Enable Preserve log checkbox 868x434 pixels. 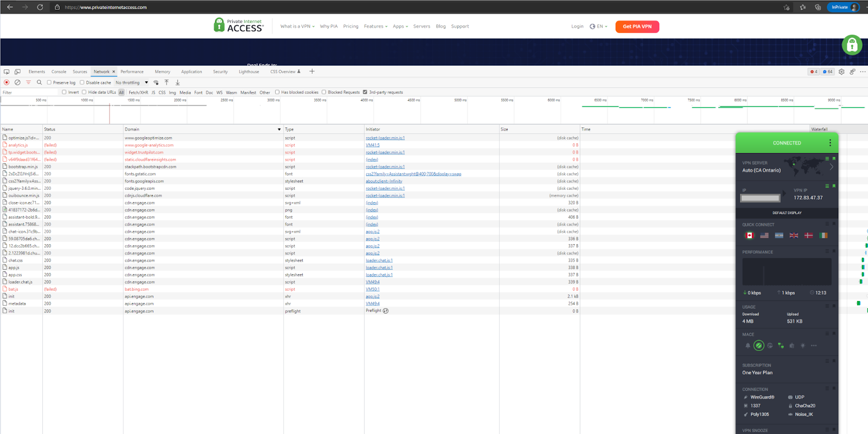click(49, 82)
